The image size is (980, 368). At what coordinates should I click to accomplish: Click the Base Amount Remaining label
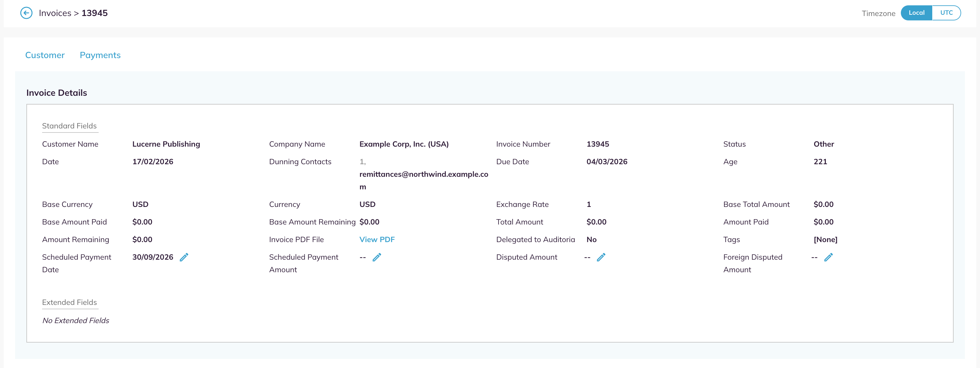click(x=312, y=222)
